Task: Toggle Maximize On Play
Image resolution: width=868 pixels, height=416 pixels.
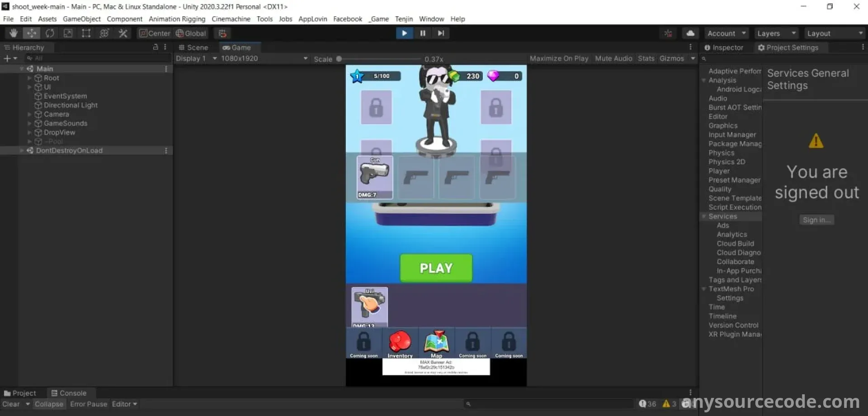Action: [x=559, y=58]
